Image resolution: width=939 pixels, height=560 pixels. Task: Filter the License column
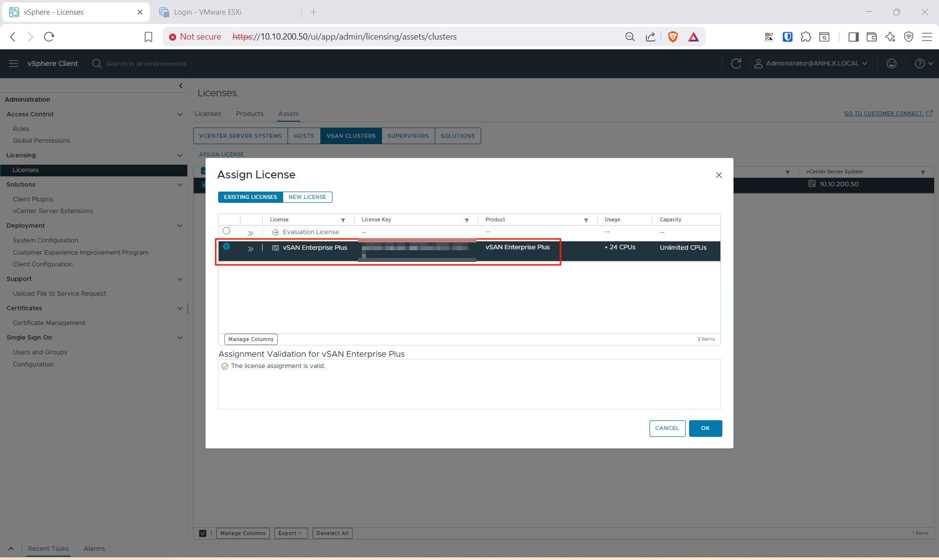pyautogui.click(x=343, y=220)
